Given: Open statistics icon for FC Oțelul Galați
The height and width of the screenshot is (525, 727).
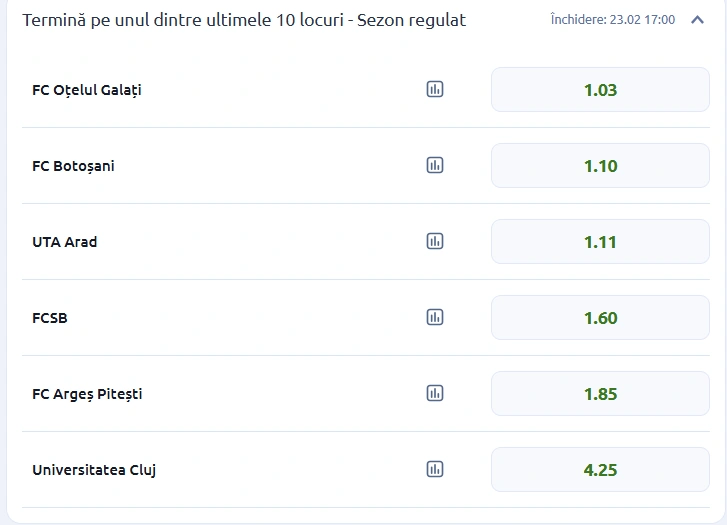Looking at the screenshot, I should coord(435,89).
